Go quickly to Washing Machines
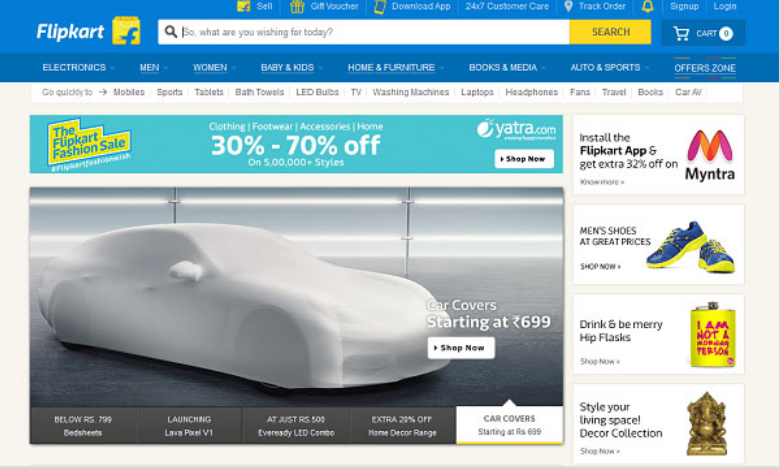Screen dimensions: 780x468 pyautogui.click(x=411, y=92)
